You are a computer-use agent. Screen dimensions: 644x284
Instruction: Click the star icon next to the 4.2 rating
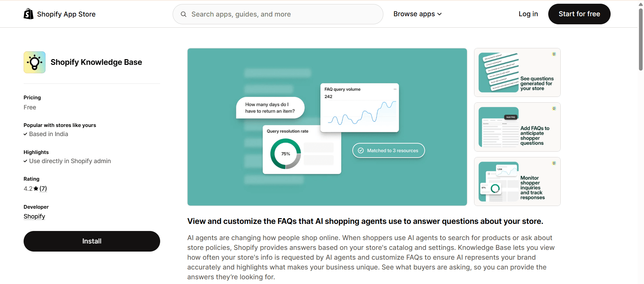(x=36, y=188)
